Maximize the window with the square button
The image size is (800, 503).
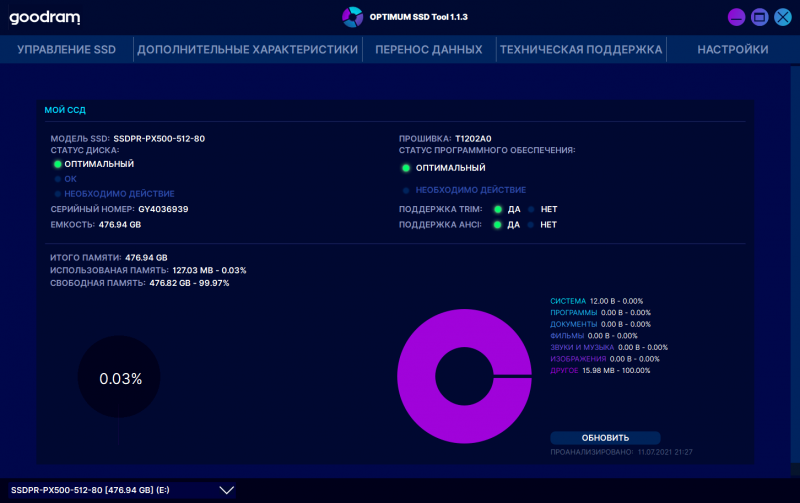coord(760,17)
